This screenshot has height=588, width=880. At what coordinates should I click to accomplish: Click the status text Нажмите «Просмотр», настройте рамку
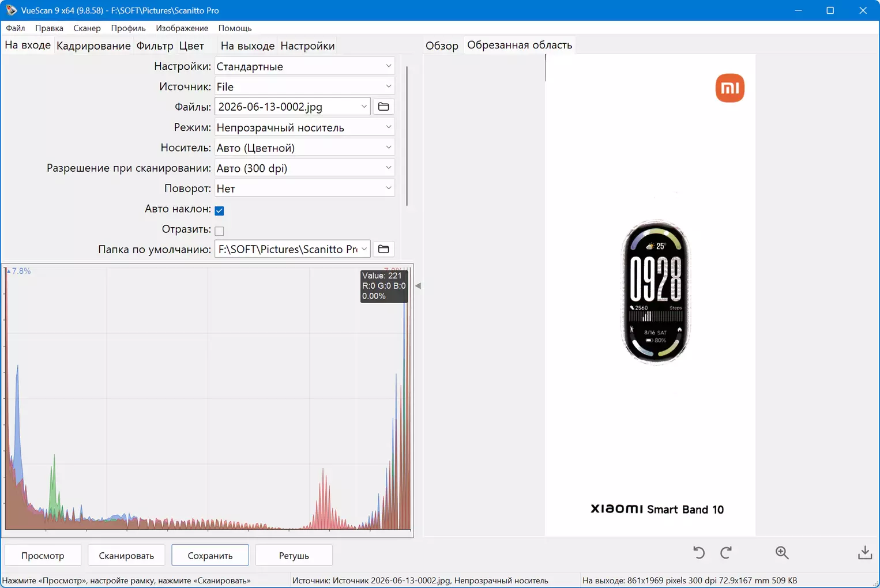pos(127,581)
